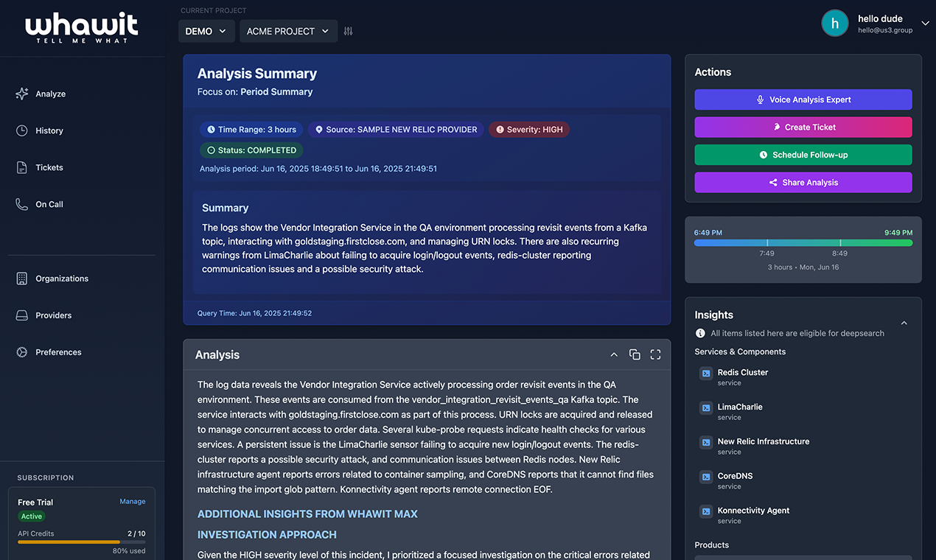Click the CoreDNS terminal icon
The image size is (936, 560).
click(x=706, y=477)
